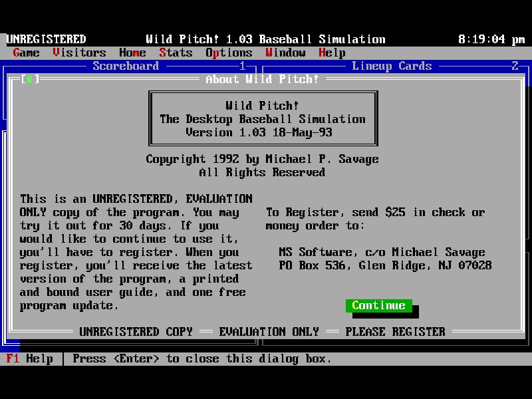Click window number 2 beside Lineup Cards
The image size is (532, 399).
(515, 66)
